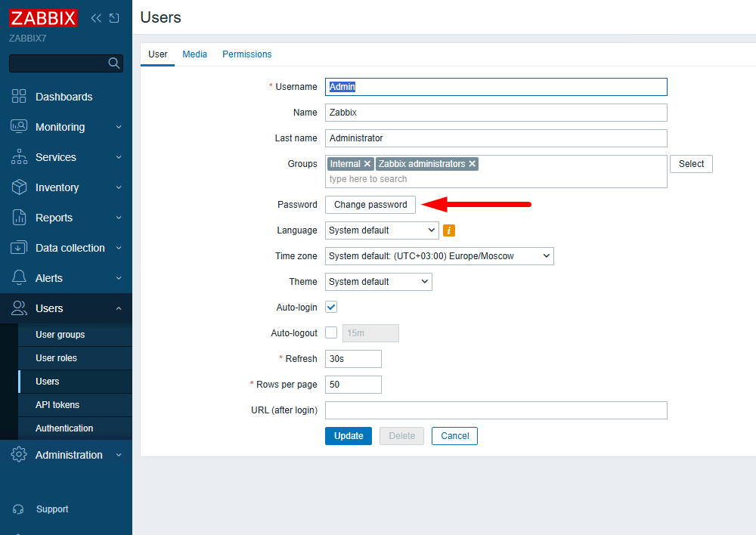This screenshot has width=756, height=535.
Task: Click the Inventory cube icon
Action: pos(19,187)
